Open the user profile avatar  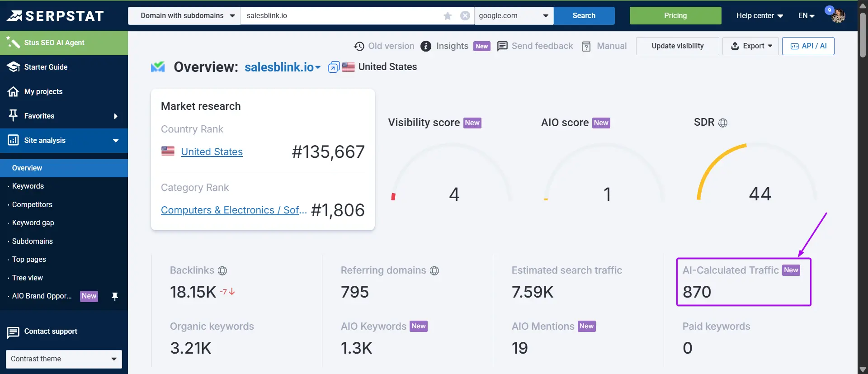pyautogui.click(x=838, y=16)
